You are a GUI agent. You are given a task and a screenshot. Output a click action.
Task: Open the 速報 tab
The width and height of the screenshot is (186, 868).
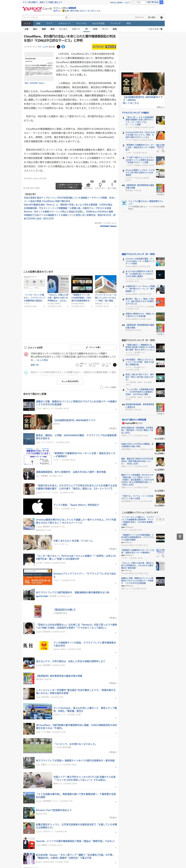pos(38,24)
